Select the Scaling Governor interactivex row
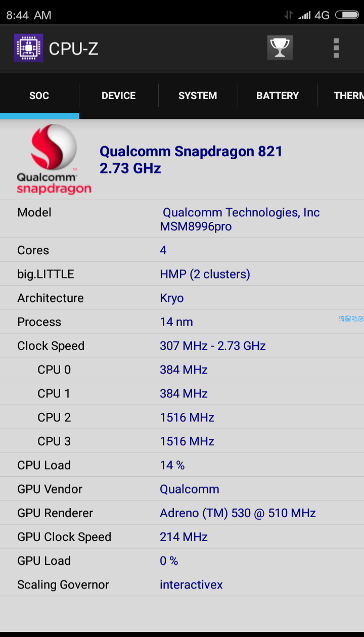Image resolution: width=364 pixels, height=637 pixels. pyautogui.click(x=182, y=585)
